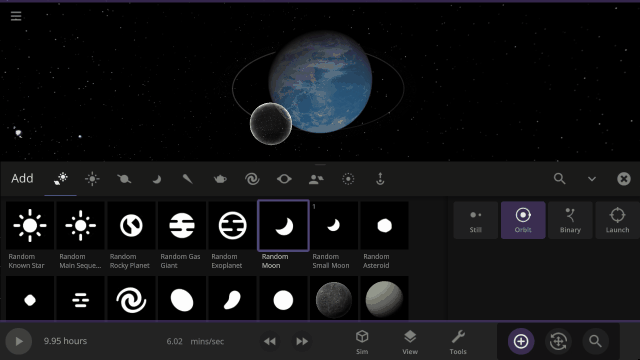Open the teapot objects category tab
This screenshot has height=360, width=640.
(220, 179)
